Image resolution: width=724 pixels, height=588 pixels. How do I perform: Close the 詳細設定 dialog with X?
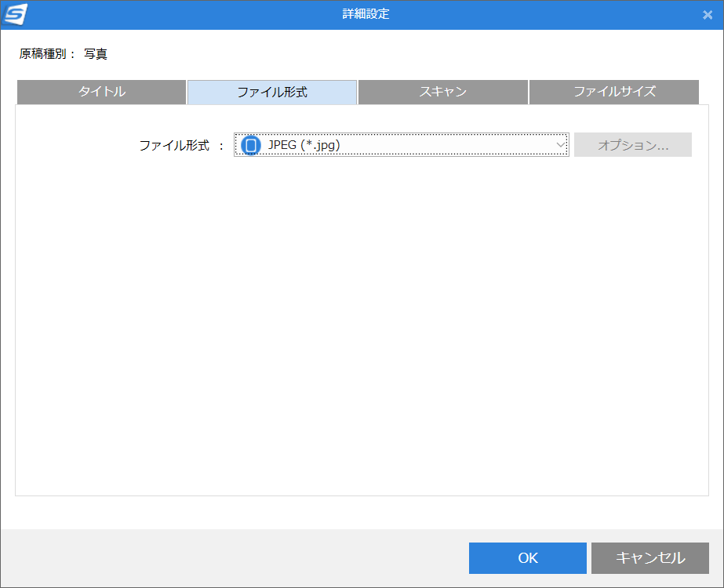click(x=708, y=15)
